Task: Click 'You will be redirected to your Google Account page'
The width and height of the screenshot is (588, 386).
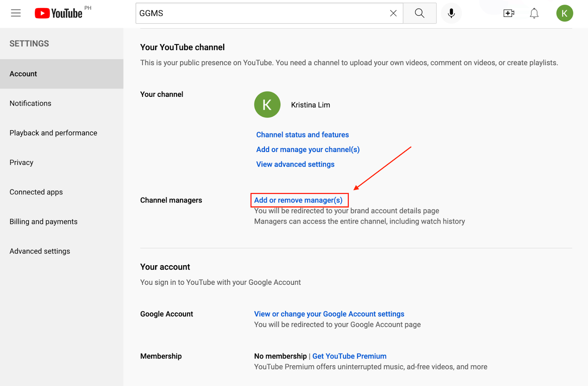Action: tap(337, 325)
